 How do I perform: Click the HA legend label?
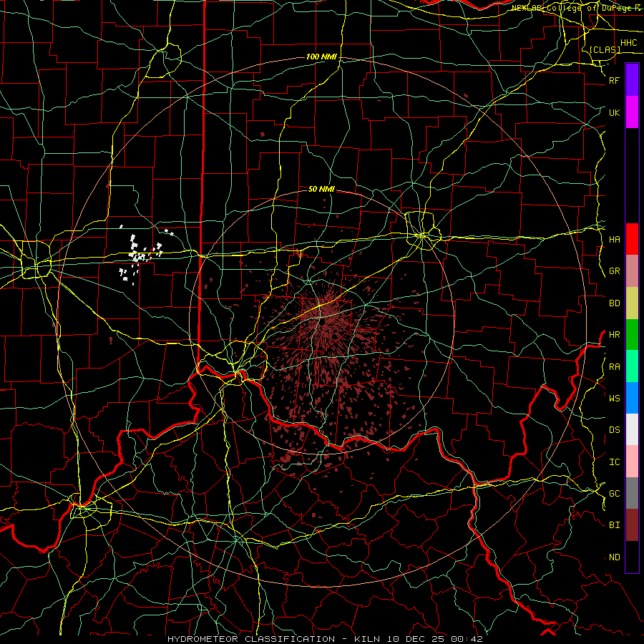[x=614, y=240]
